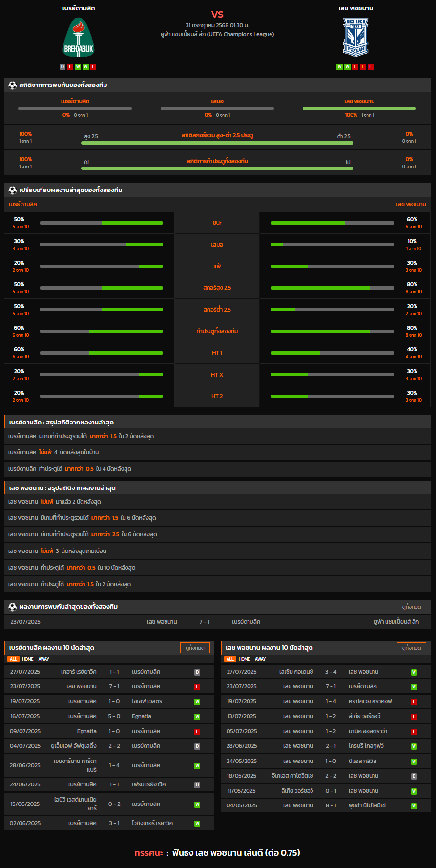The image size is (436, 868).
Task: Click the 'HT 1' comparison row label
Action: coord(217,353)
